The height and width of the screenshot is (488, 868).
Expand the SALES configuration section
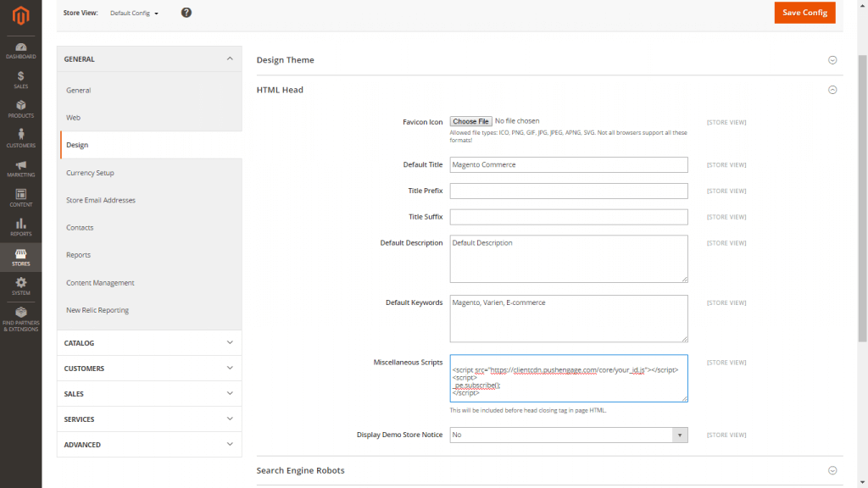149,394
